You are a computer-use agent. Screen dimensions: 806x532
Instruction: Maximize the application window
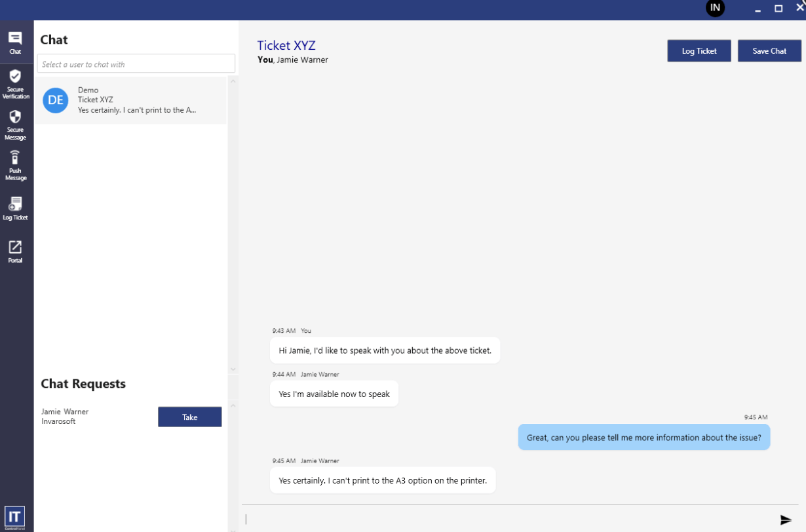click(778, 8)
